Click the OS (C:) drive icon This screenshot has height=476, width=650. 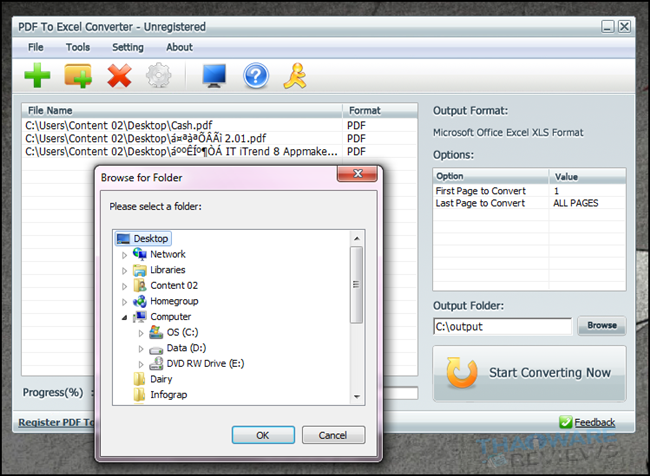[x=156, y=332]
